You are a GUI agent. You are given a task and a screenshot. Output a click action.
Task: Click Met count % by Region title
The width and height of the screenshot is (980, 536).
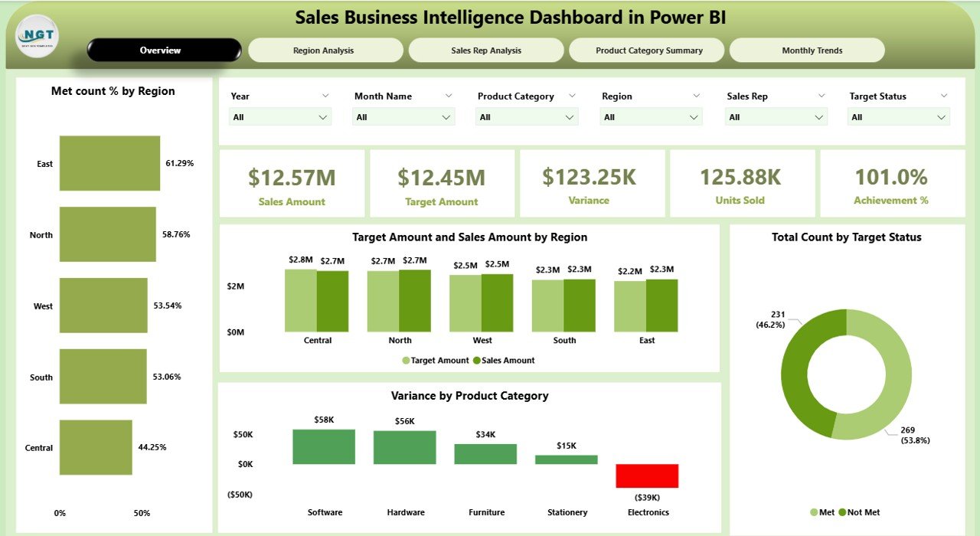coord(113,91)
